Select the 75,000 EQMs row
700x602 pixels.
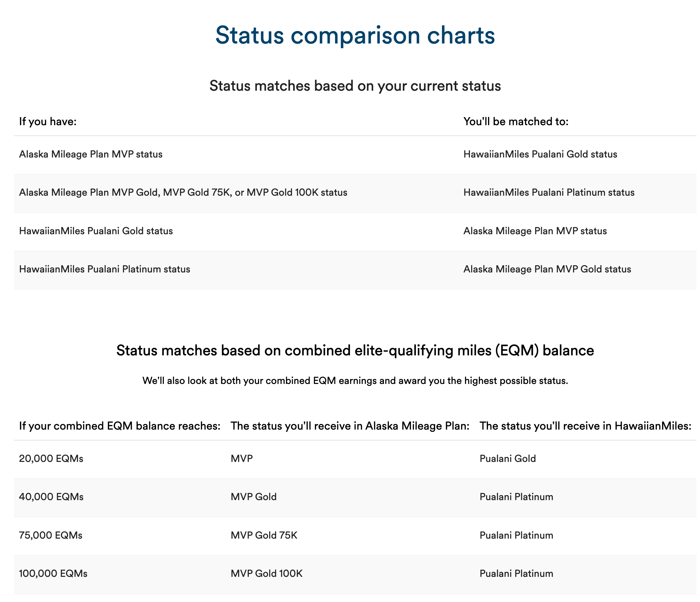coord(355,536)
